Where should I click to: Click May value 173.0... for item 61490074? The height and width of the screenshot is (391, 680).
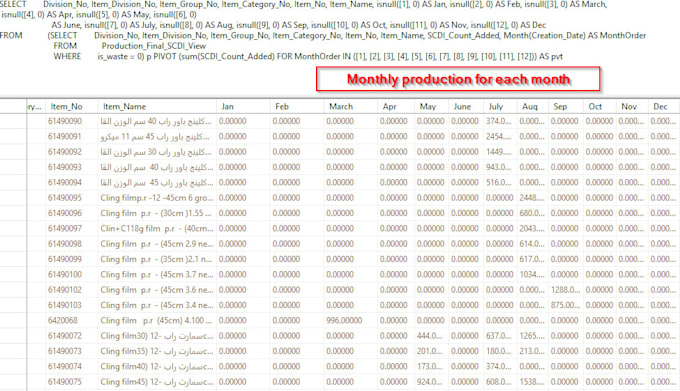click(x=430, y=367)
